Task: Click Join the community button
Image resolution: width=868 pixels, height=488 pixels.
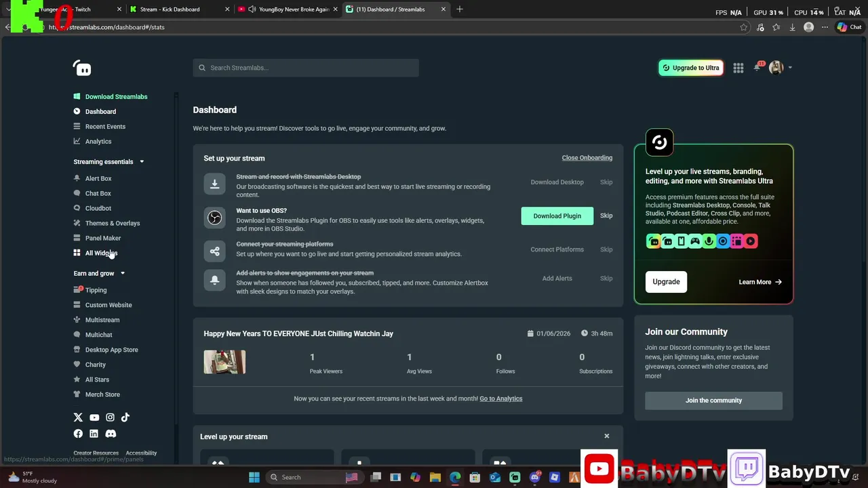Action: click(x=713, y=401)
